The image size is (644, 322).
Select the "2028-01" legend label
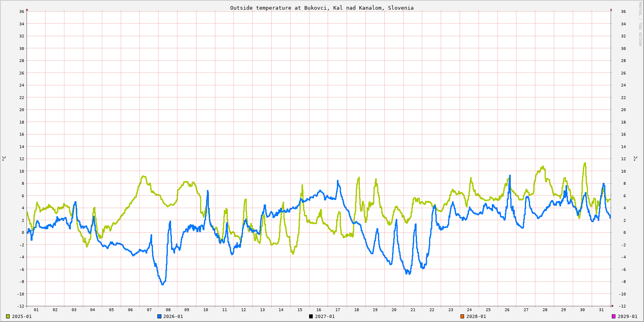point(476,316)
